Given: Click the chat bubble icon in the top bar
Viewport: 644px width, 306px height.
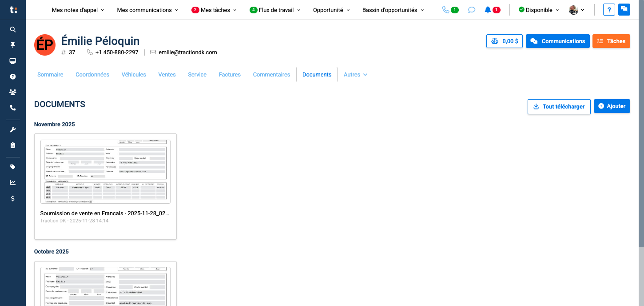Looking at the screenshot, I should (x=471, y=9).
